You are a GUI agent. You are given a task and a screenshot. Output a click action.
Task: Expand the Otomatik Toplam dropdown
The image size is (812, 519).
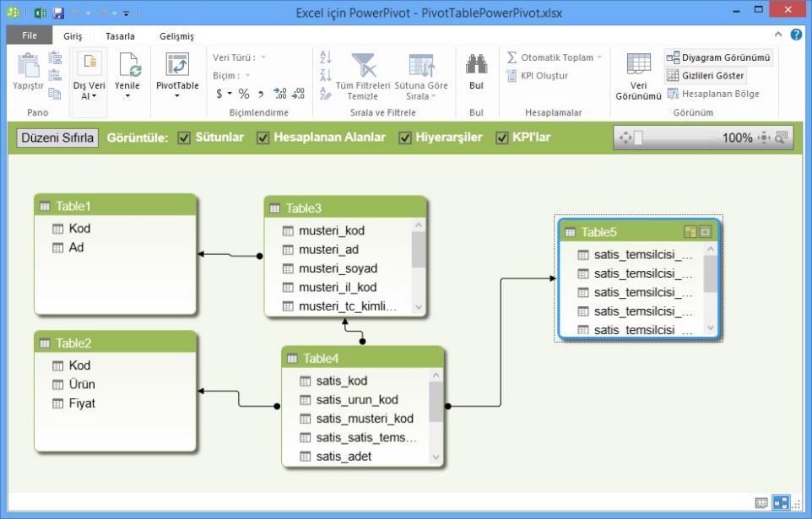(599, 57)
